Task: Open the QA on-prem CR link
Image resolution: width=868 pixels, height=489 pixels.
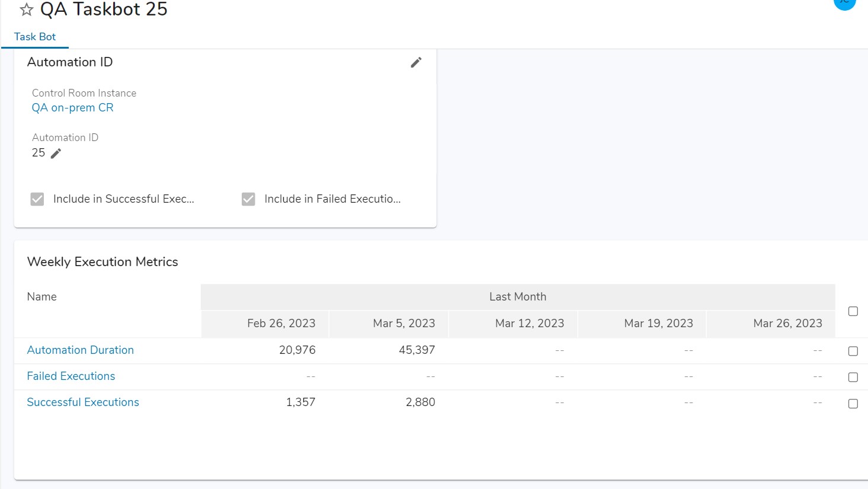Action: 72,108
